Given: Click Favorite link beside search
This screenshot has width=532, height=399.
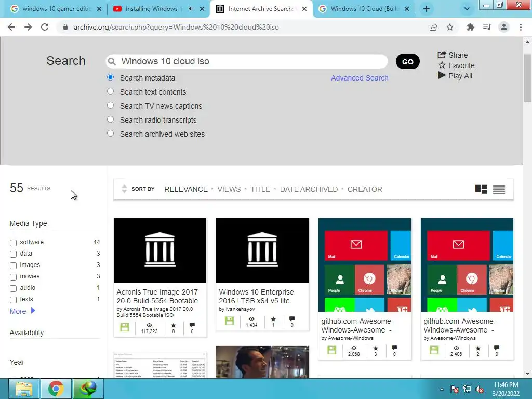Looking at the screenshot, I should pos(456,65).
